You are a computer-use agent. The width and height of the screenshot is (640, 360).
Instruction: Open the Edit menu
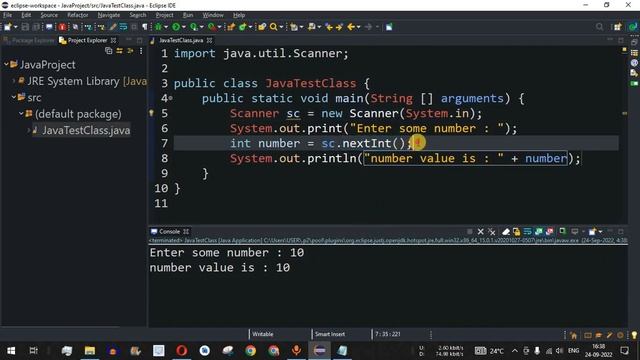pyautogui.click(x=26, y=15)
